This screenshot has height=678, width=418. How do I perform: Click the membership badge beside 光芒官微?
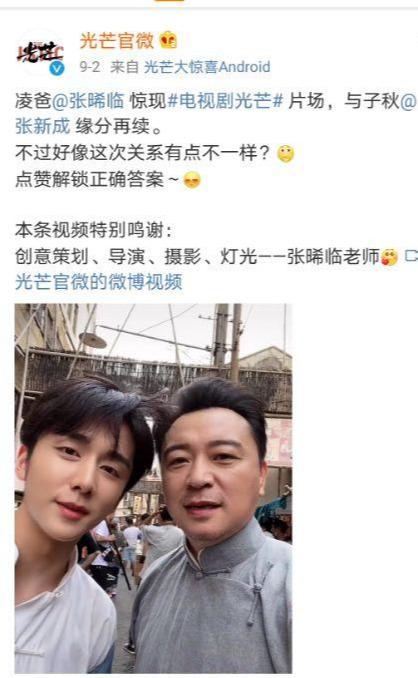click(x=169, y=41)
